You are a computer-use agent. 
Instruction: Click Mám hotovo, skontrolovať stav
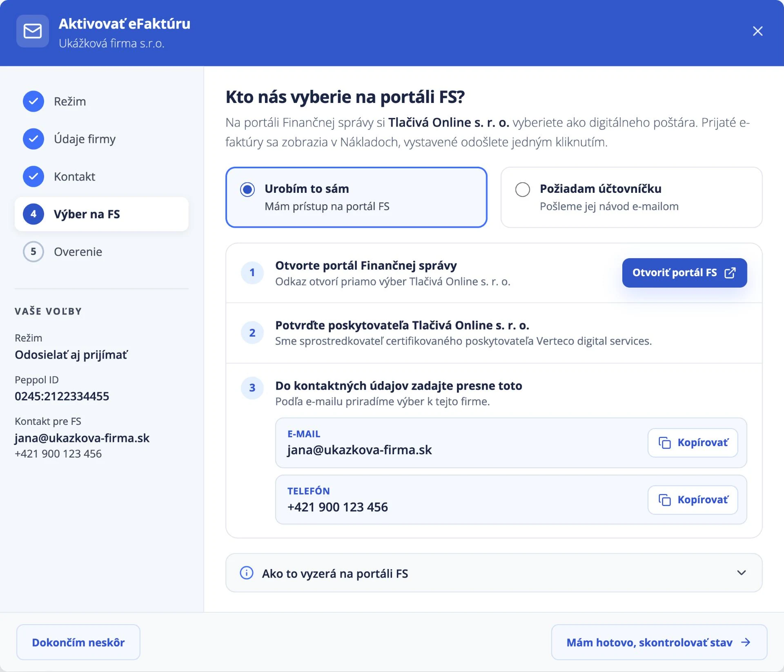click(x=659, y=643)
